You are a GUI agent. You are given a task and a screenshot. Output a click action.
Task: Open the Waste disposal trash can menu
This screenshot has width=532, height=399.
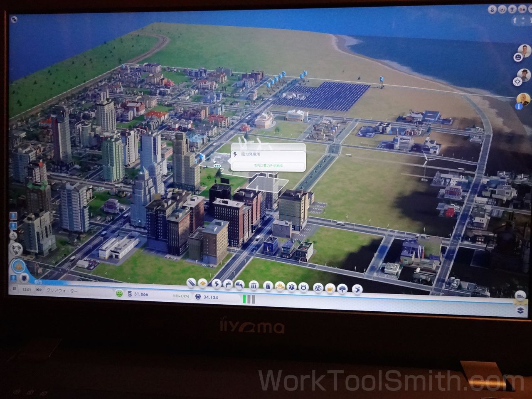(x=268, y=285)
